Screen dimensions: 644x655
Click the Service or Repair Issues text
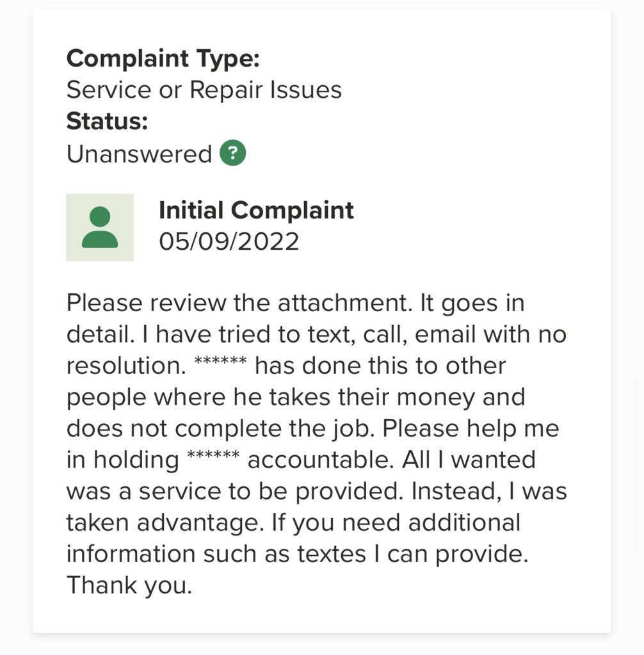coord(204,90)
